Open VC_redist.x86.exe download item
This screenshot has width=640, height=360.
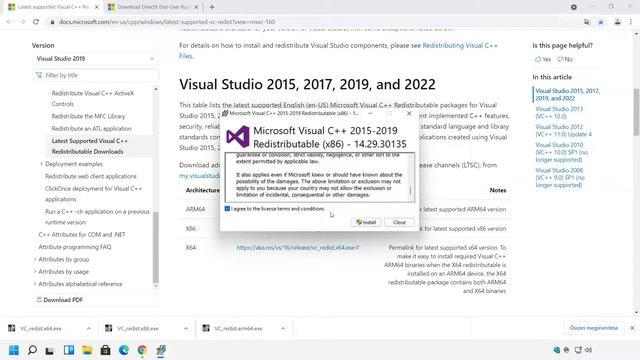click(x=137, y=328)
